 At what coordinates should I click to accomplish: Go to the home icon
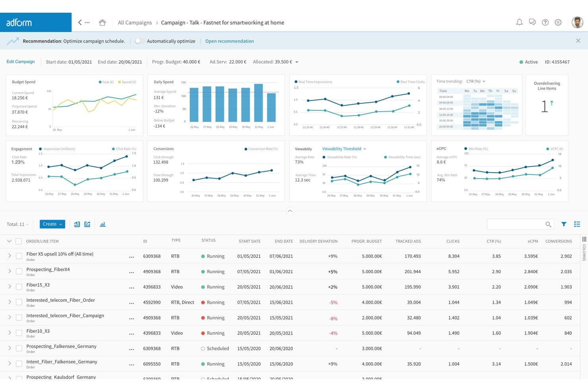pos(102,22)
